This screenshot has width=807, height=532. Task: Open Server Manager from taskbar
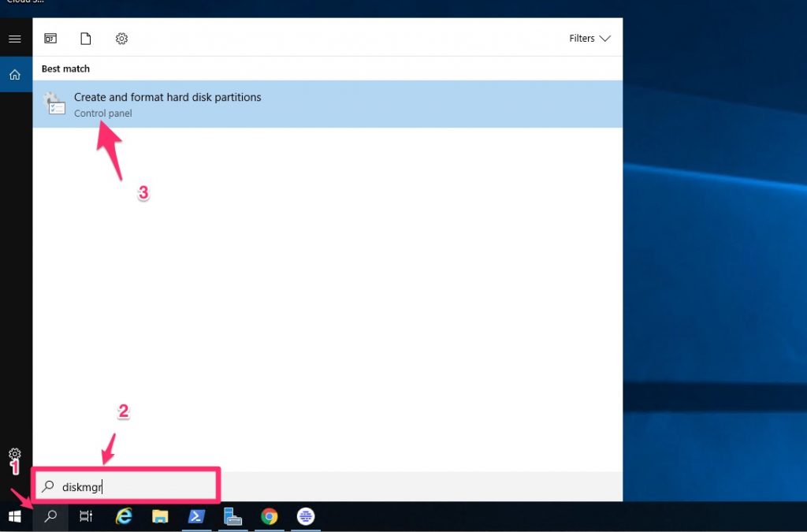click(x=232, y=517)
